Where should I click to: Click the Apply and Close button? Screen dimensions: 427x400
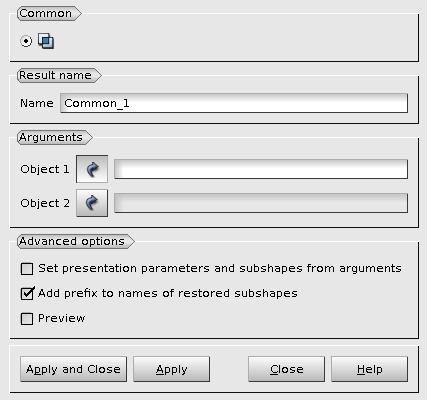(73, 369)
